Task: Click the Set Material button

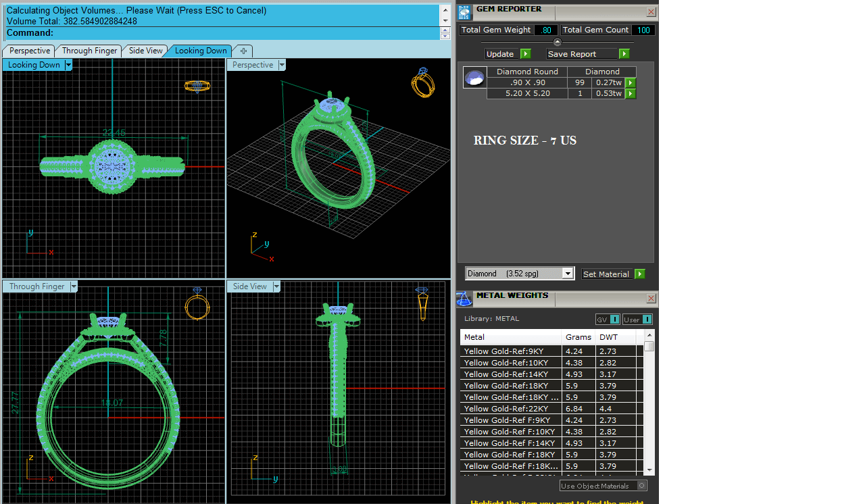Action: coord(607,274)
